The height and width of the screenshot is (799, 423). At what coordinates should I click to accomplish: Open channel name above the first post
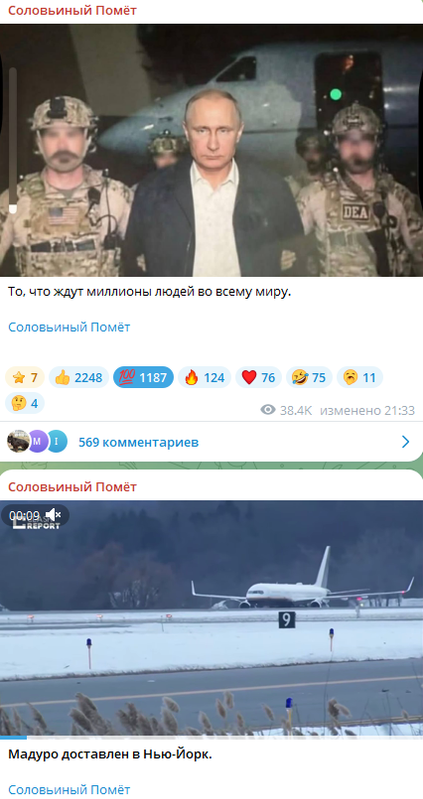tap(72, 10)
